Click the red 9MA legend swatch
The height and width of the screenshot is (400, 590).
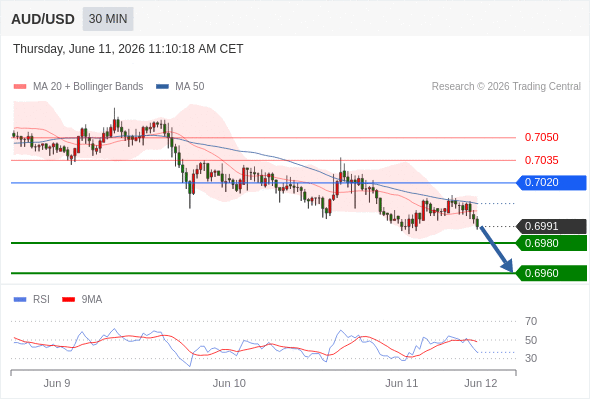pyautogui.click(x=68, y=300)
